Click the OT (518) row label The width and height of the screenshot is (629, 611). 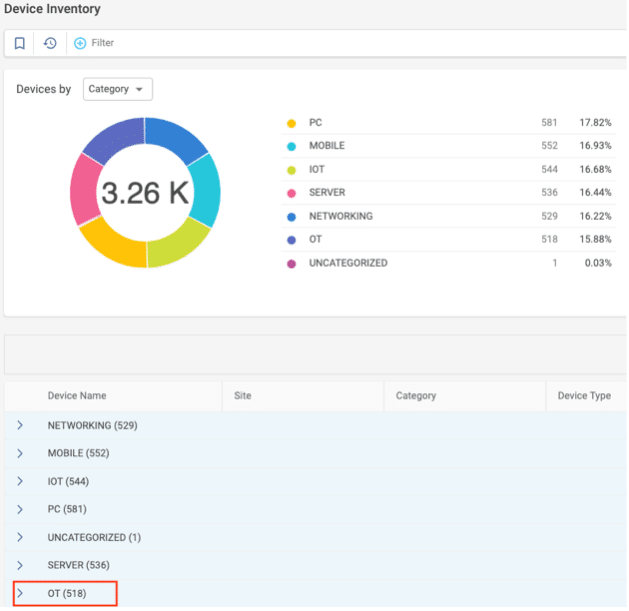pyautogui.click(x=67, y=593)
